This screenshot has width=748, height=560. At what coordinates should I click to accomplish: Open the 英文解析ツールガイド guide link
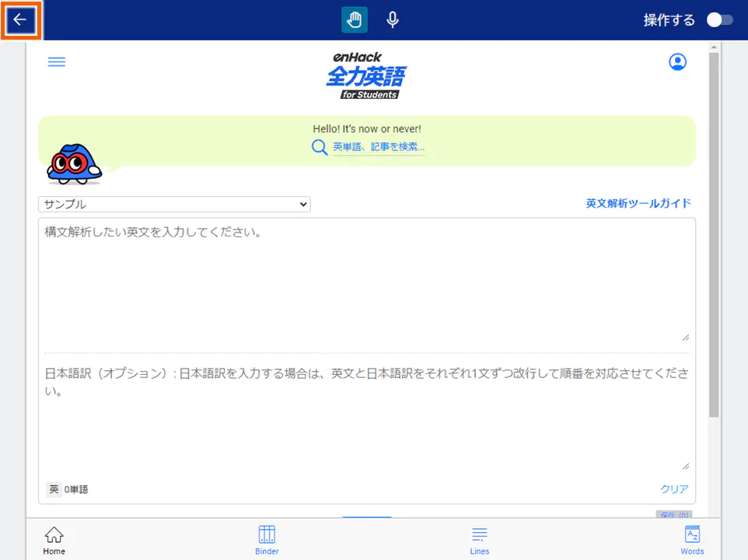pyautogui.click(x=637, y=203)
